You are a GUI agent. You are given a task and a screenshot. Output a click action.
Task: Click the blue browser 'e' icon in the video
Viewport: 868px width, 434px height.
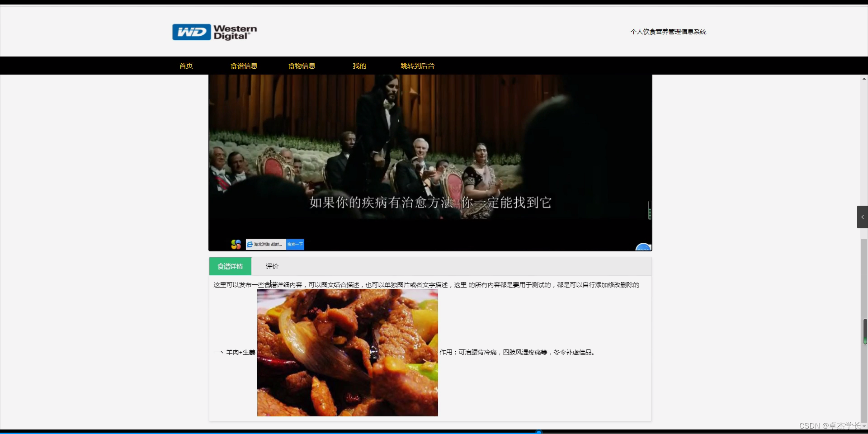(250, 245)
